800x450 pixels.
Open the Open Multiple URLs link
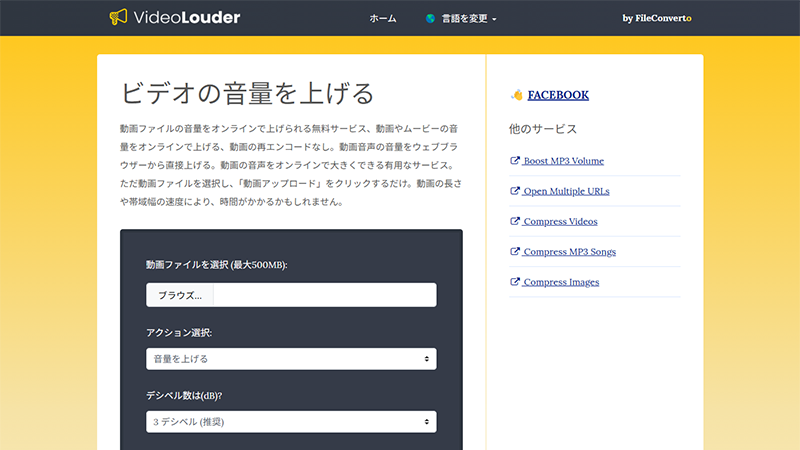coord(566,191)
